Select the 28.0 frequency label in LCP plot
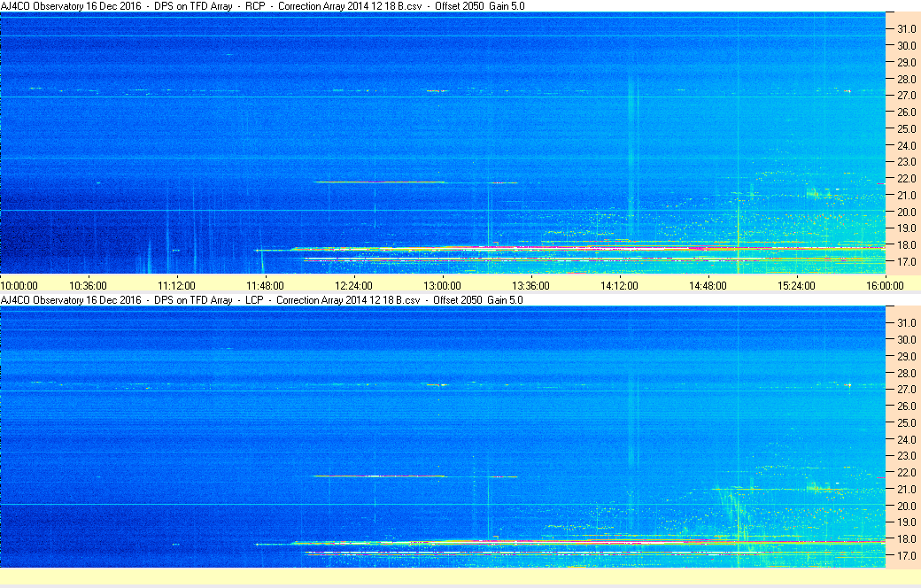The image size is (921, 588). (906, 373)
